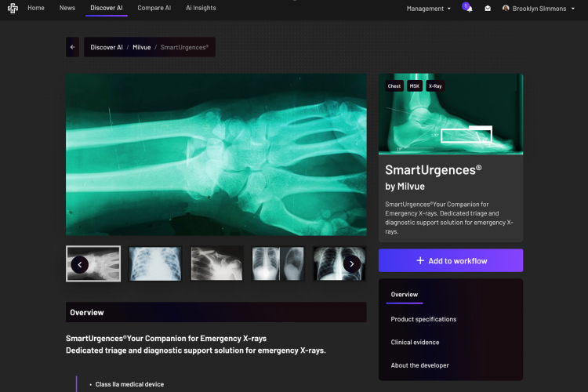The height and width of the screenshot is (392, 588).
Task: Click the Add to workflow button
Action: 451,260
